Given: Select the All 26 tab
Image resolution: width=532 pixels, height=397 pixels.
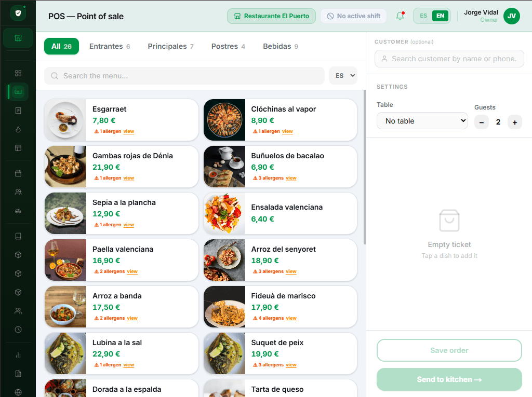Looking at the screenshot, I should click(x=61, y=47).
